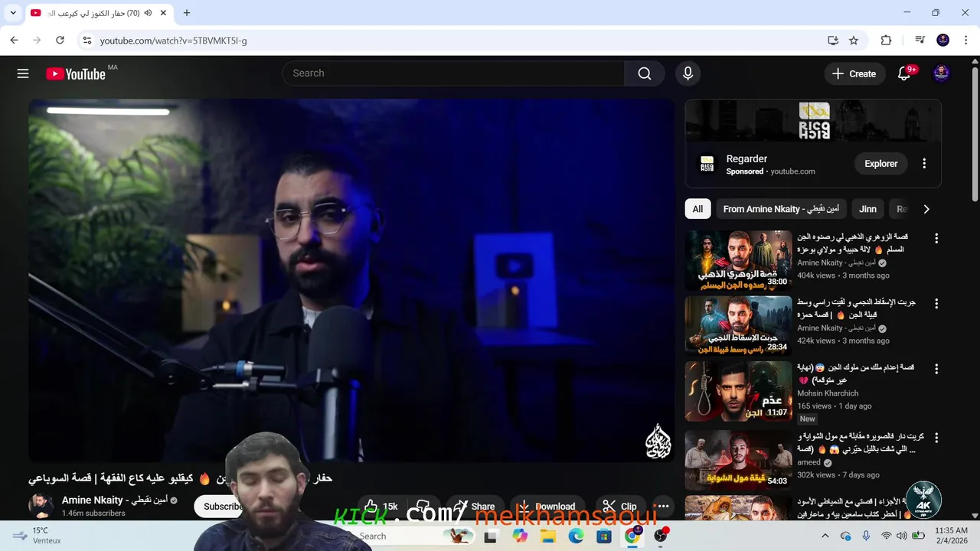Open more actions three-dot under video
The width and height of the screenshot is (980, 551).
point(663,507)
